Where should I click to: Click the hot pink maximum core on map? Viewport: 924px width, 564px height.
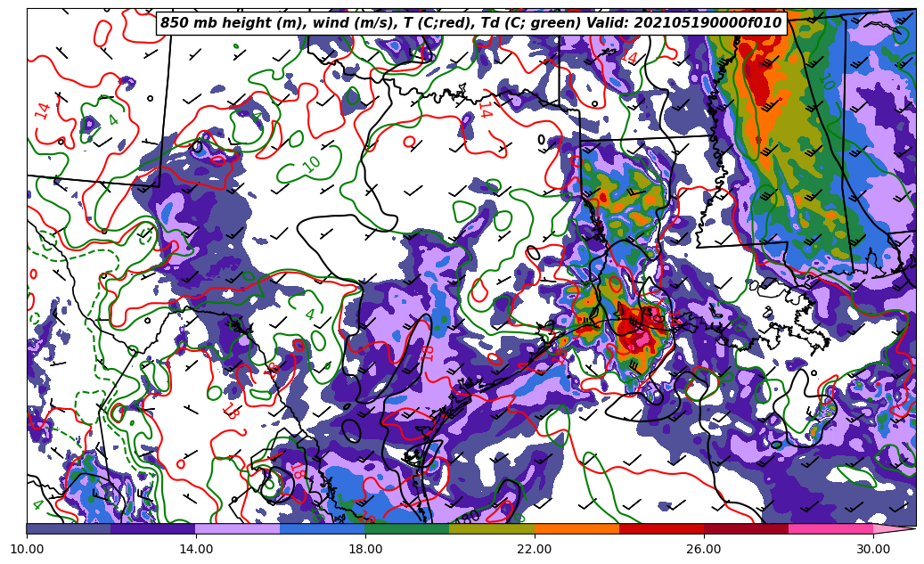point(641,339)
